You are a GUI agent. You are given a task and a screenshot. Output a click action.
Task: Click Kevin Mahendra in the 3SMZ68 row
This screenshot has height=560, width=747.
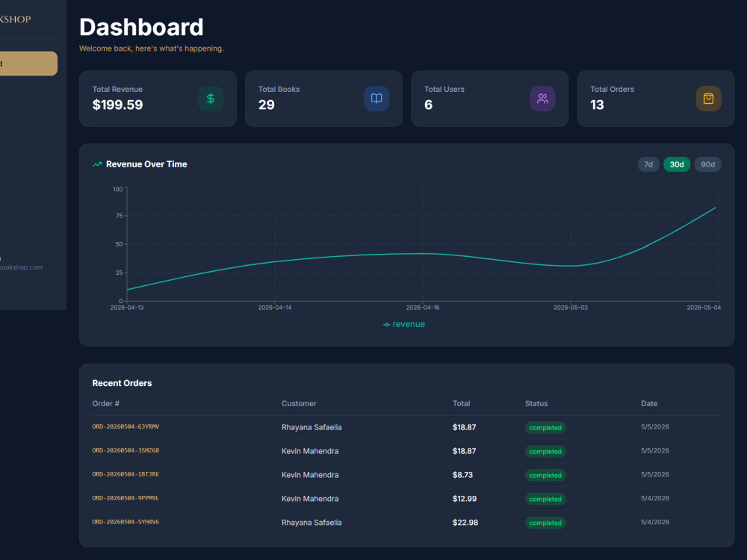tap(310, 451)
